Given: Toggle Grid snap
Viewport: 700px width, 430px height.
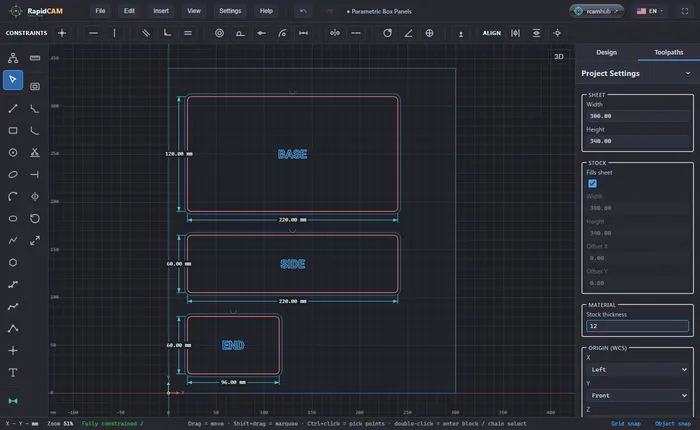Looking at the screenshot, I should (x=626, y=423).
